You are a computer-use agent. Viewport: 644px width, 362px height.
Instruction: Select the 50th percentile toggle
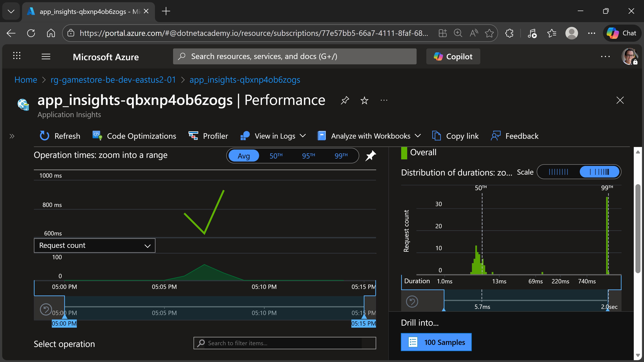pyautogui.click(x=276, y=156)
